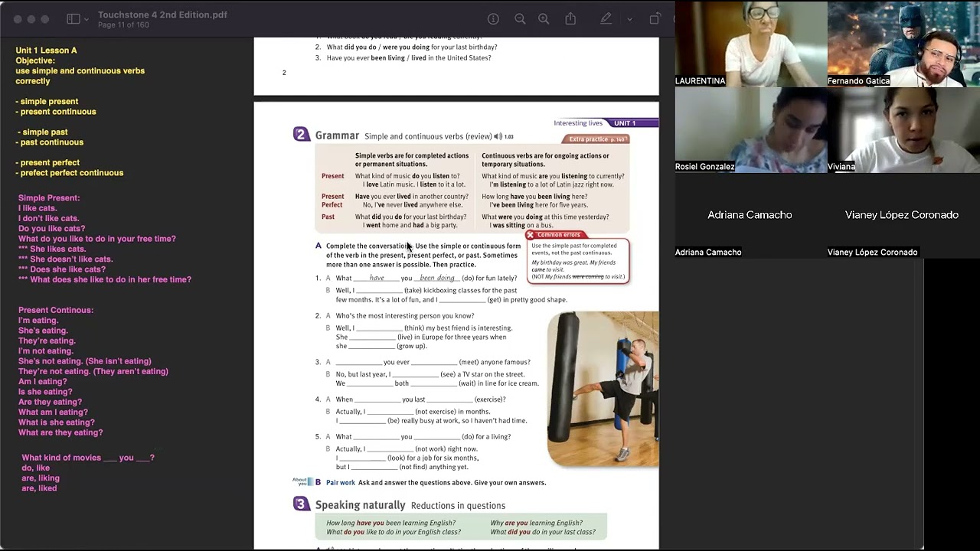Select the Speaking naturally section 3 badge
980x551 pixels.
click(301, 504)
